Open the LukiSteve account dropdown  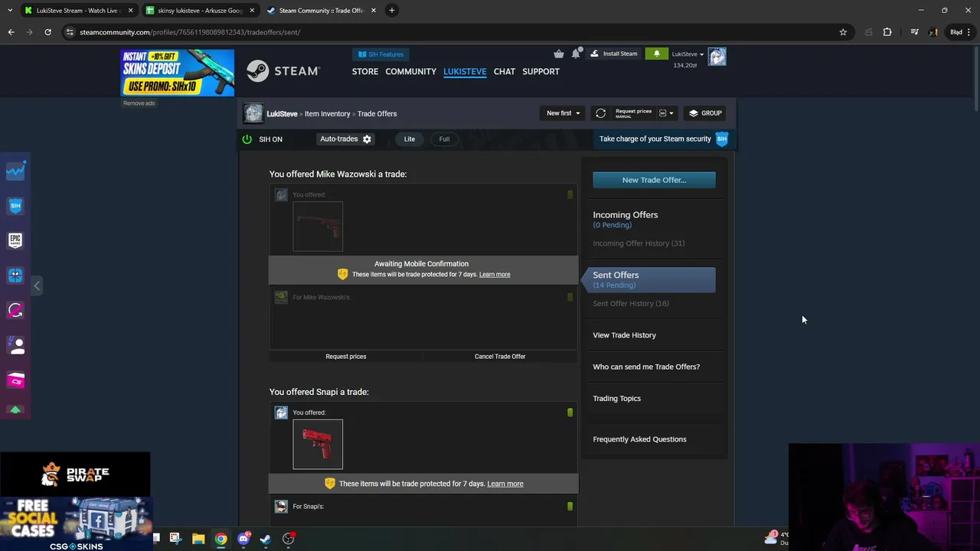(x=688, y=54)
